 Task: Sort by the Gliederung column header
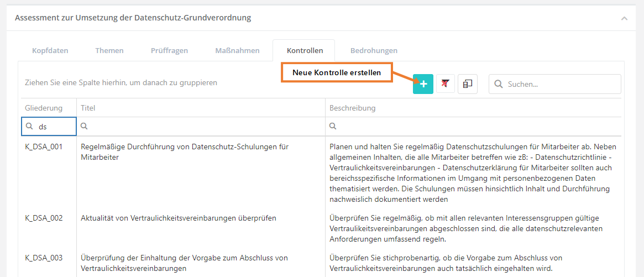tap(44, 108)
